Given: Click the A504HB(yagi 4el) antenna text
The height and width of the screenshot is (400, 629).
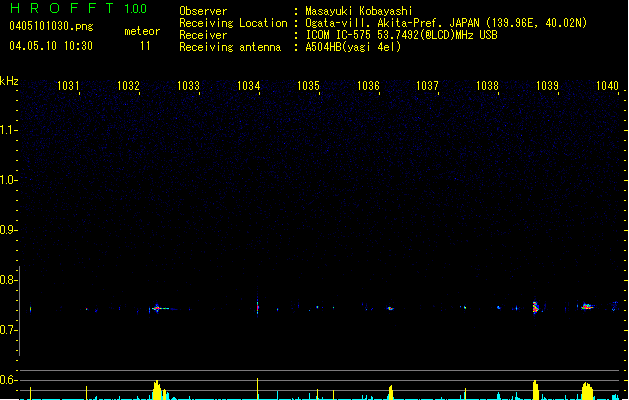Looking at the screenshot, I should (353, 47).
